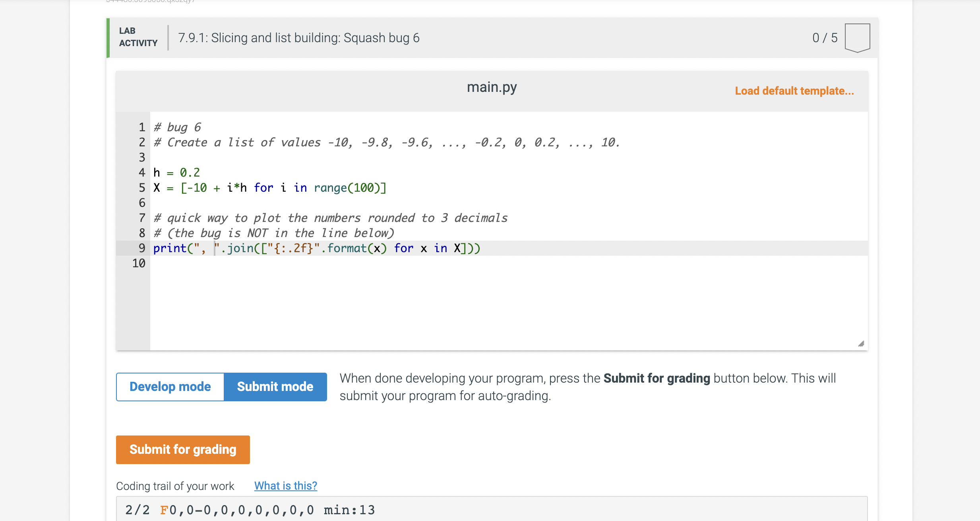Click the editor resize handle icon
The width and height of the screenshot is (980, 521).
(x=861, y=343)
